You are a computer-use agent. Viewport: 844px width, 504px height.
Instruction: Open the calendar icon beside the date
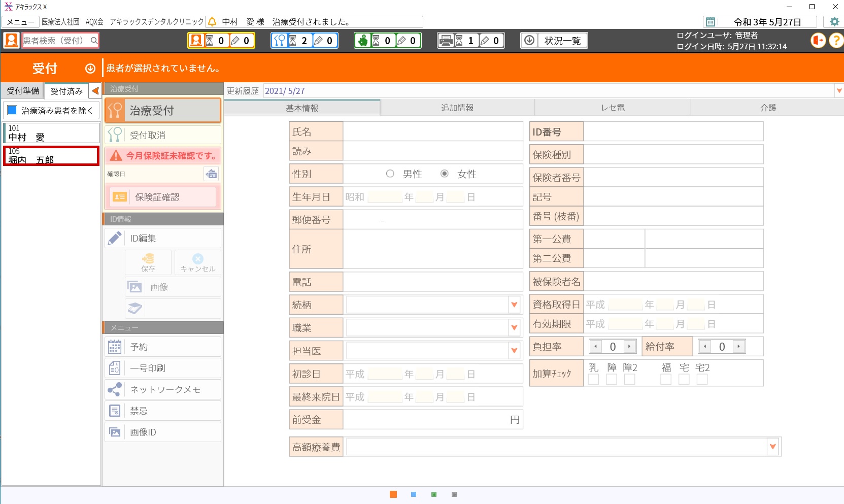click(x=711, y=22)
